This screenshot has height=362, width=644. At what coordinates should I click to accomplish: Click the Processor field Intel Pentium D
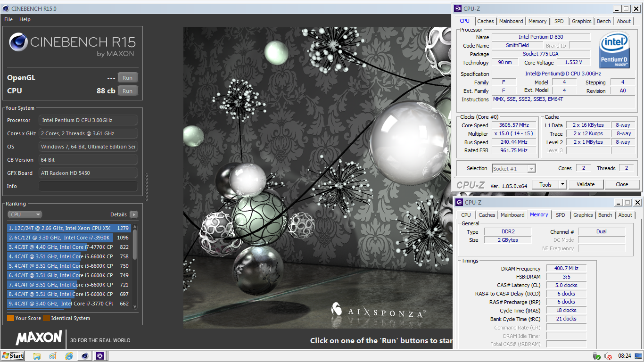click(x=88, y=120)
